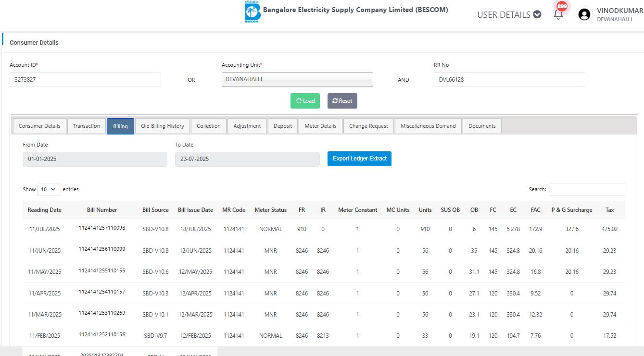The width and height of the screenshot is (644, 356).
Task: Click bill number 1124141257110098
Action: [x=102, y=228]
